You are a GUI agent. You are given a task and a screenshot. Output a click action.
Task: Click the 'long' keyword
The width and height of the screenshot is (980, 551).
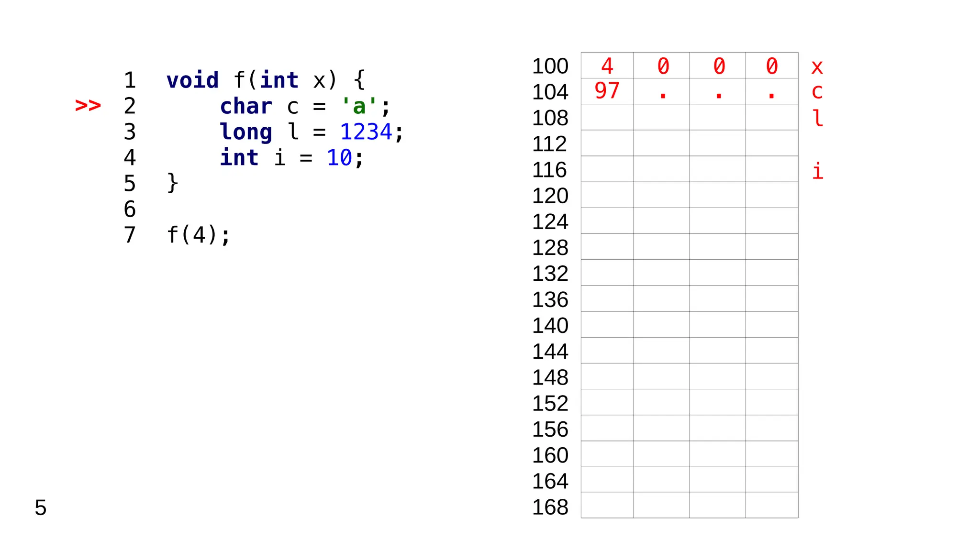246,133
